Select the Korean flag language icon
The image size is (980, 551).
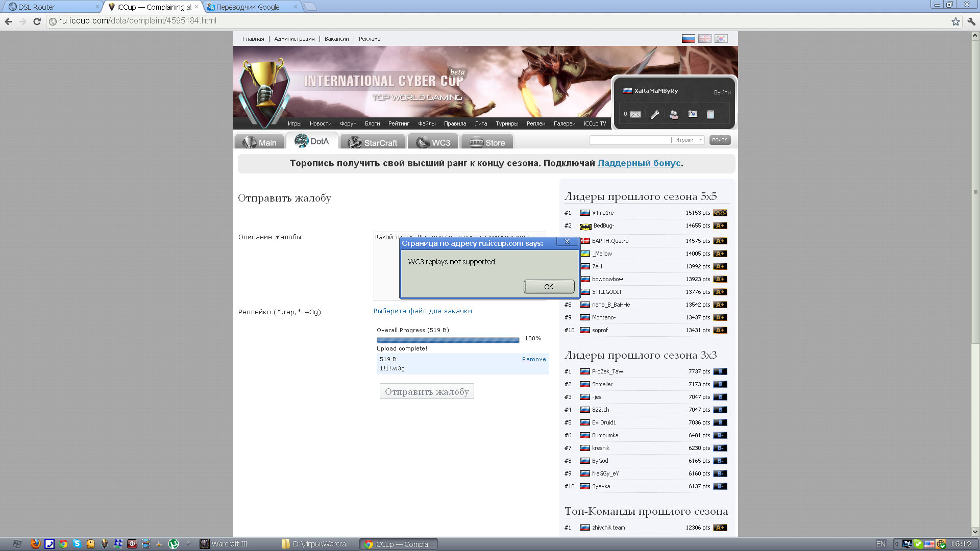(721, 39)
